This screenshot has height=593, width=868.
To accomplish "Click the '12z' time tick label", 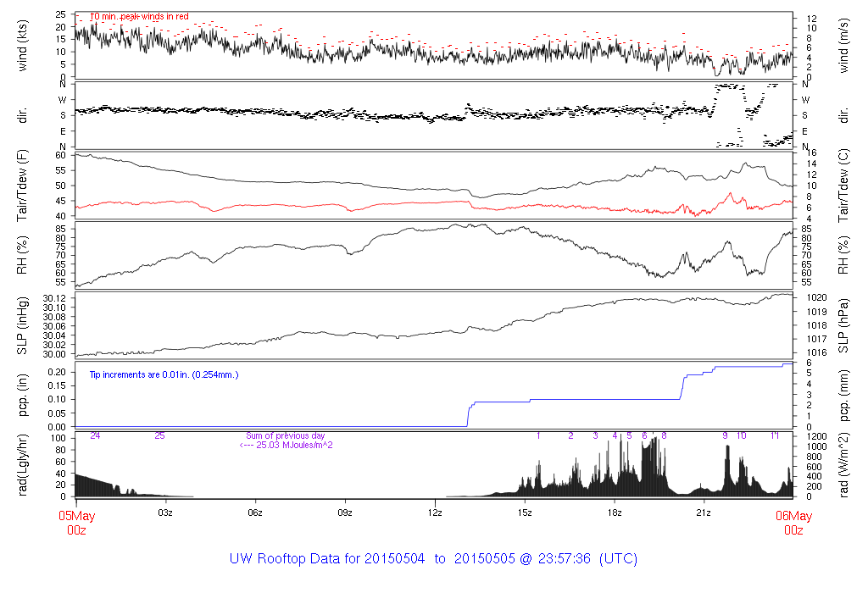I will pos(435,513).
